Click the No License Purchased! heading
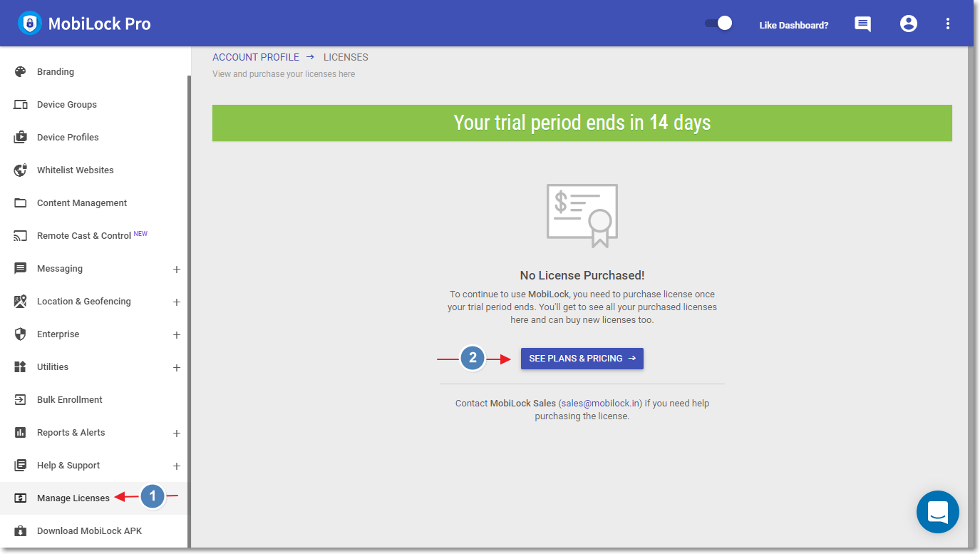The height and width of the screenshot is (554, 980). pos(582,275)
